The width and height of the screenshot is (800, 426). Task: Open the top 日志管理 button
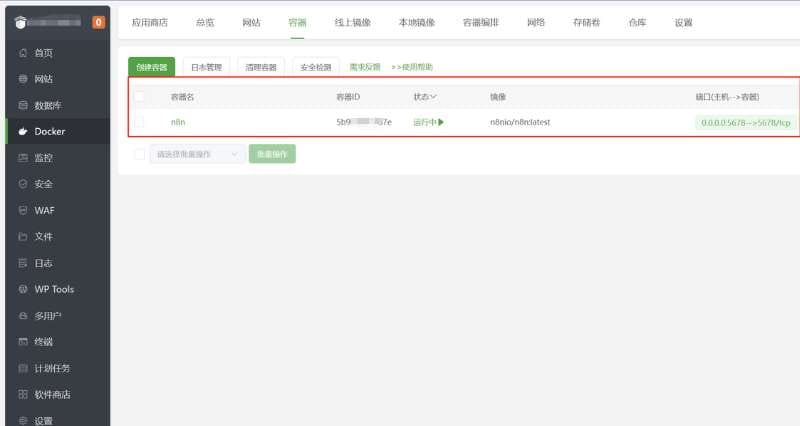pos(206,67)
